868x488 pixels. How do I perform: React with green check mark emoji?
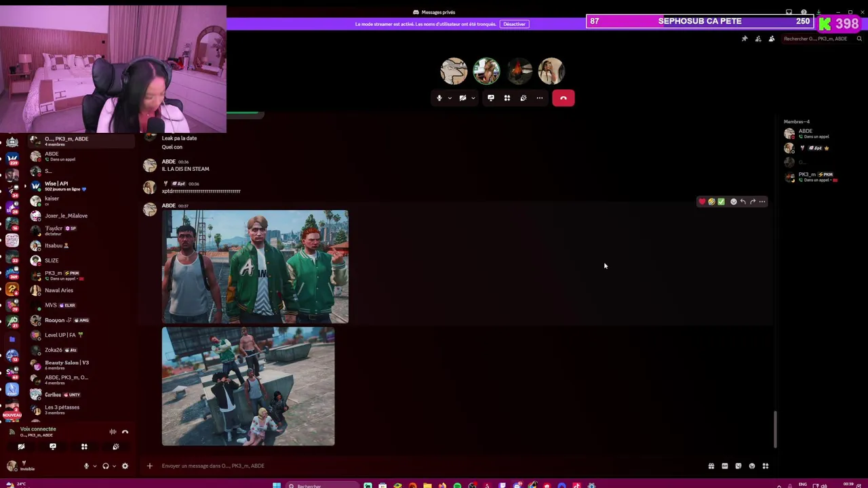coord(721,201)
